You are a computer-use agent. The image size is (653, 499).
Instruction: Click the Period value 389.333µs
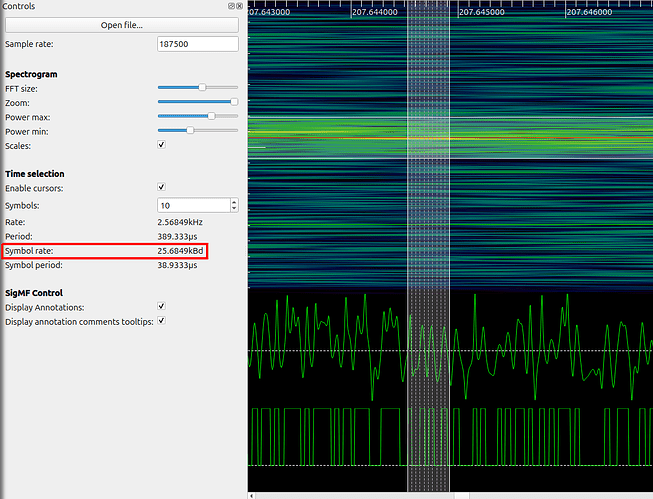pos(177,237)
